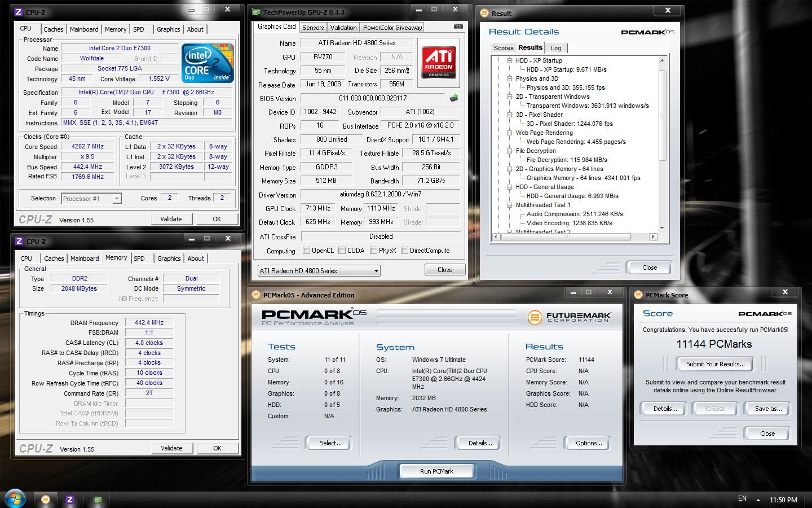The width and height of the screenshot is (812, 508).
Task: Collapse the Web Page Rendering node
Action: pyautogui.click(x=509, y=133)
